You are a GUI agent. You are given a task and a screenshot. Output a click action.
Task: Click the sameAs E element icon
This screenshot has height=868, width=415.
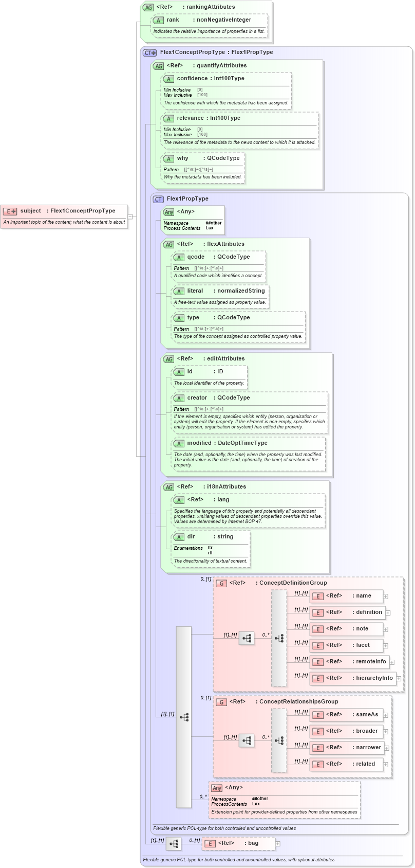pos(318,715)
